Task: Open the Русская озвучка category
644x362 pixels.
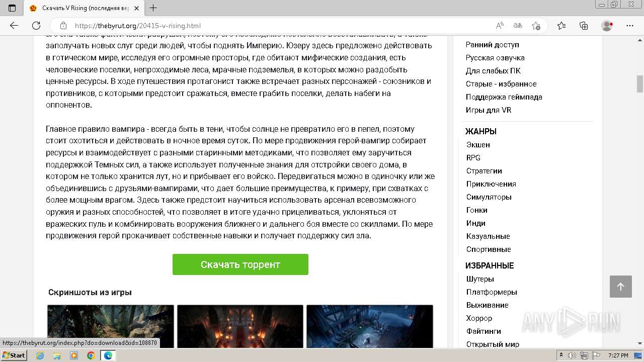Action: click(495, 58)
